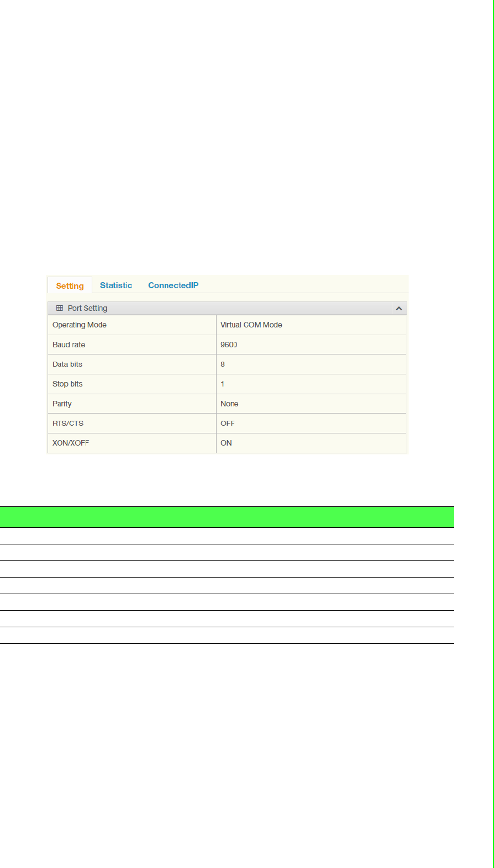Screen dimensions: 494x868
Task: Select the Parity label
Action: coord(62,404)
